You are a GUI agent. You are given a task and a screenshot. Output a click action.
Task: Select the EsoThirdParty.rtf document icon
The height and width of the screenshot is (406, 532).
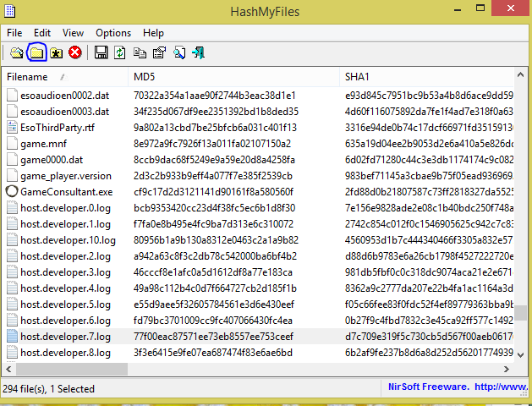point(12,128)
